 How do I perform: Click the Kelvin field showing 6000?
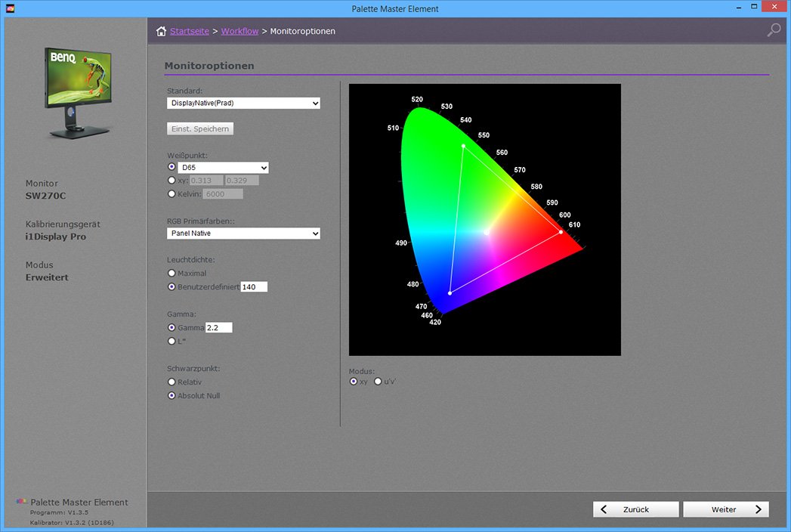point(222,193)
